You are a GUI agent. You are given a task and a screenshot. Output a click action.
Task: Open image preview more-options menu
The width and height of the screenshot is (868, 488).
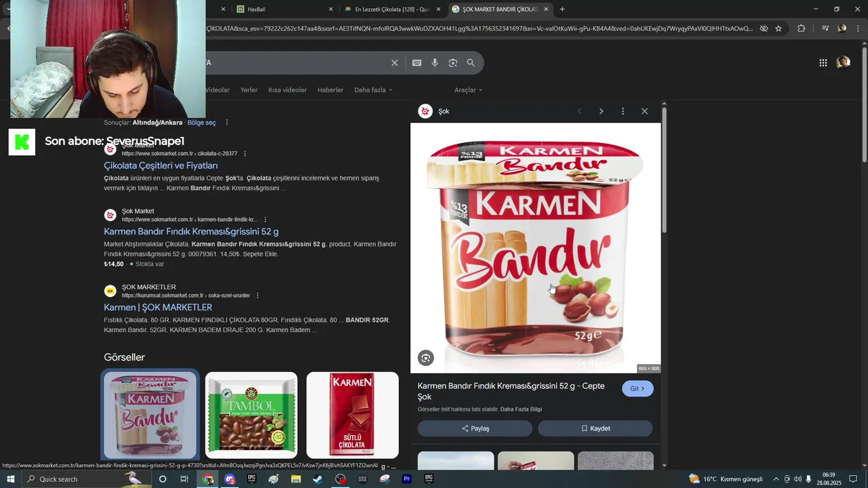623,111
